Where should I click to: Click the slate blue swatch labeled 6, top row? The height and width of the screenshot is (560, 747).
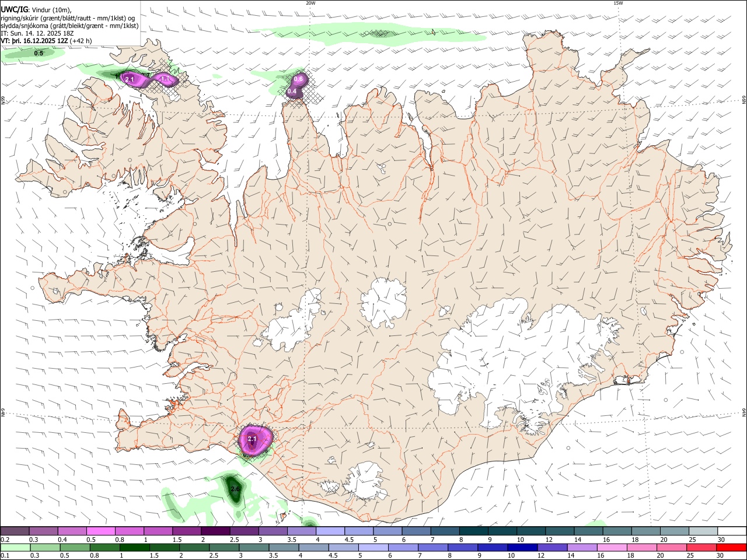click(x=416, y=531)
